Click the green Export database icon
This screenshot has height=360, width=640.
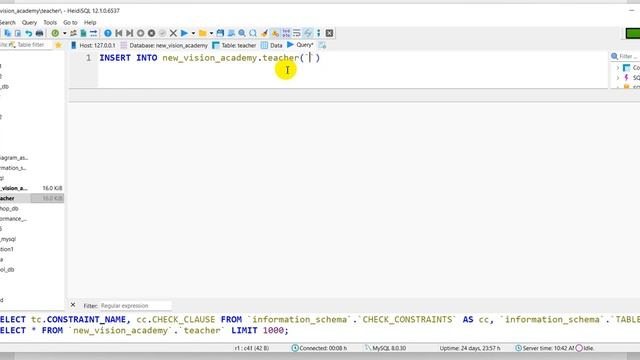pyautogui.click(x=84, y=33)
